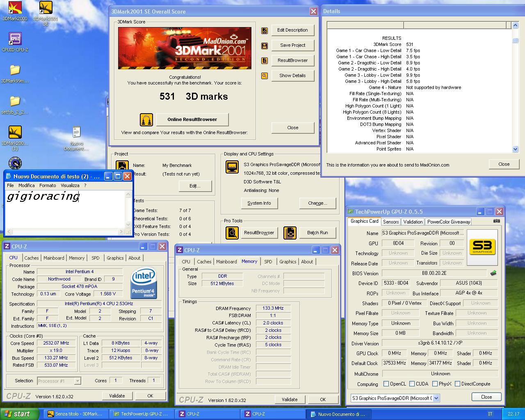Click the Core Speed 2532.07 MHz value
This screenshot has height=420, width=525.
pyautogui.click(x=56, y=343)
